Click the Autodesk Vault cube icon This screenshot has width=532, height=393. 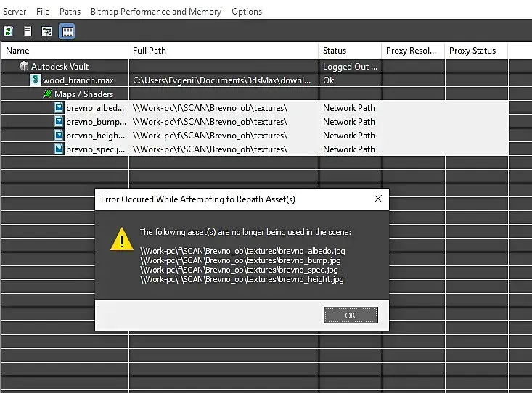coord(24,67)
